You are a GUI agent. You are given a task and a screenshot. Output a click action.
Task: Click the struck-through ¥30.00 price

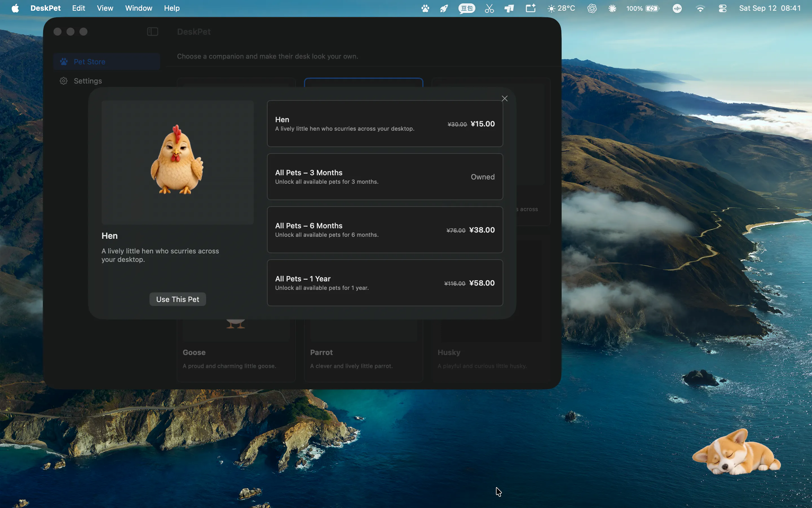(x=457, y=124)
